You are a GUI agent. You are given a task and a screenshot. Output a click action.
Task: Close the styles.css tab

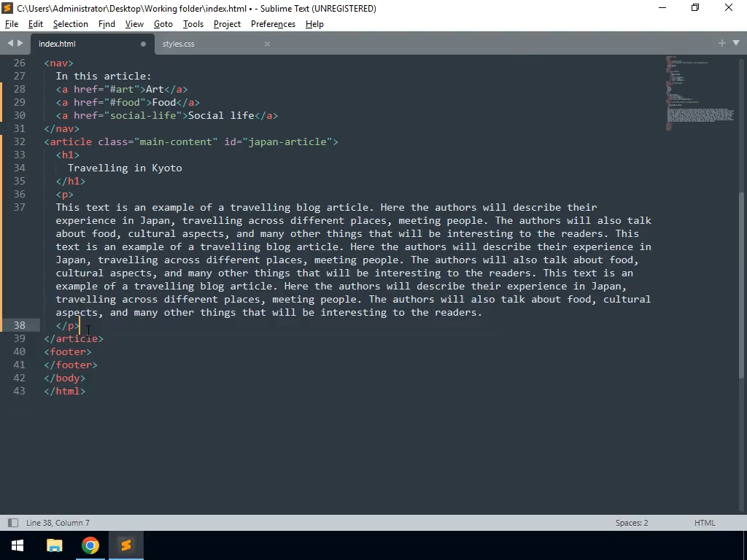click(267, 44)
